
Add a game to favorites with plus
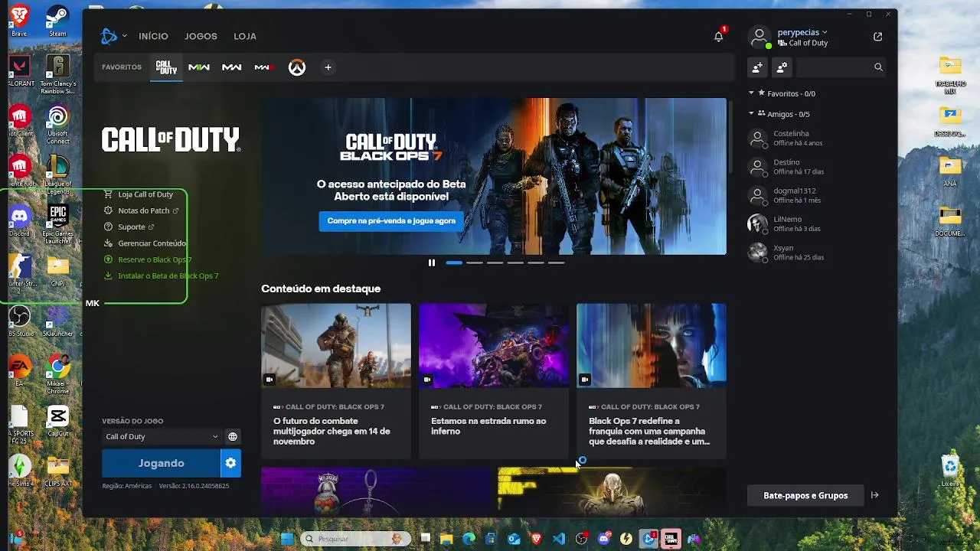(328, 67)
